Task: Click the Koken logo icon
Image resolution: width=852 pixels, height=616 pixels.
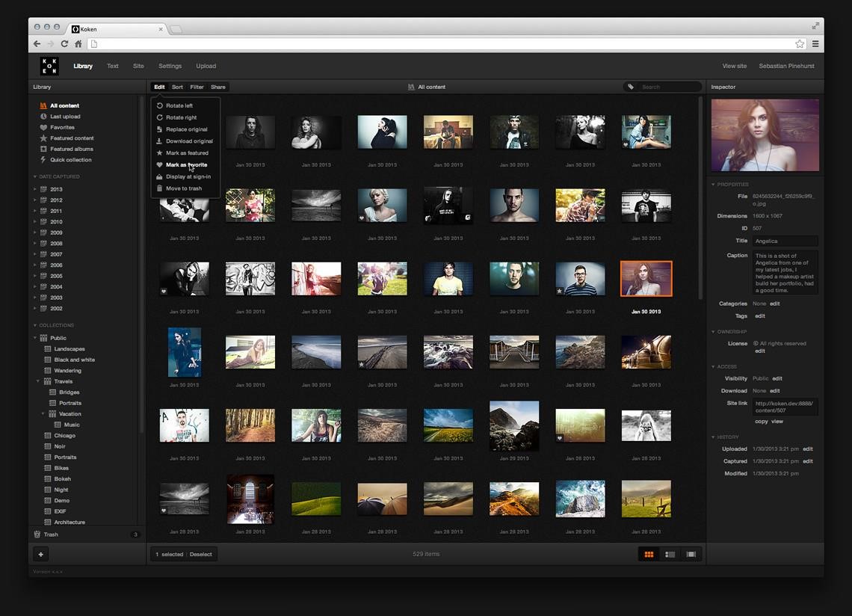Action: (x=49, y=66)
